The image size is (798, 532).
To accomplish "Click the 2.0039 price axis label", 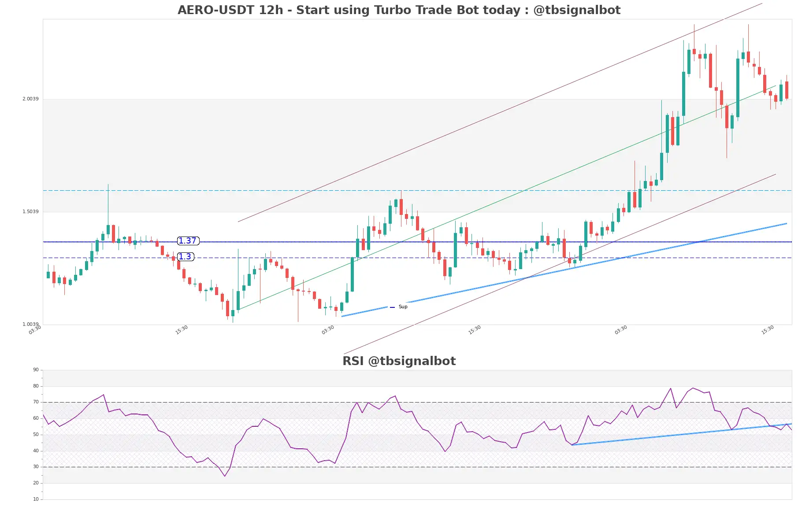I will coord(30,99).
